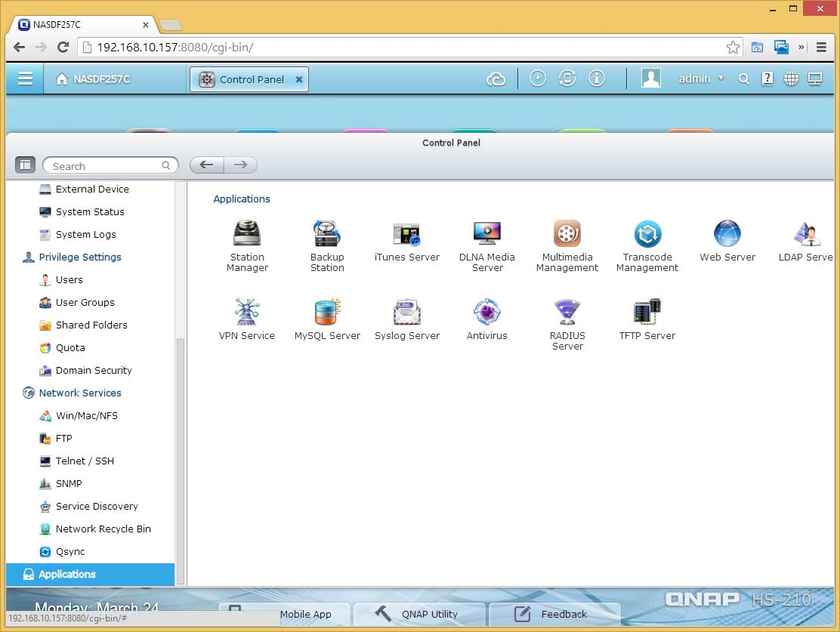
Task: Close the NASDF257C browser tab
Action: pyautogui.click(x=145, y=25)
